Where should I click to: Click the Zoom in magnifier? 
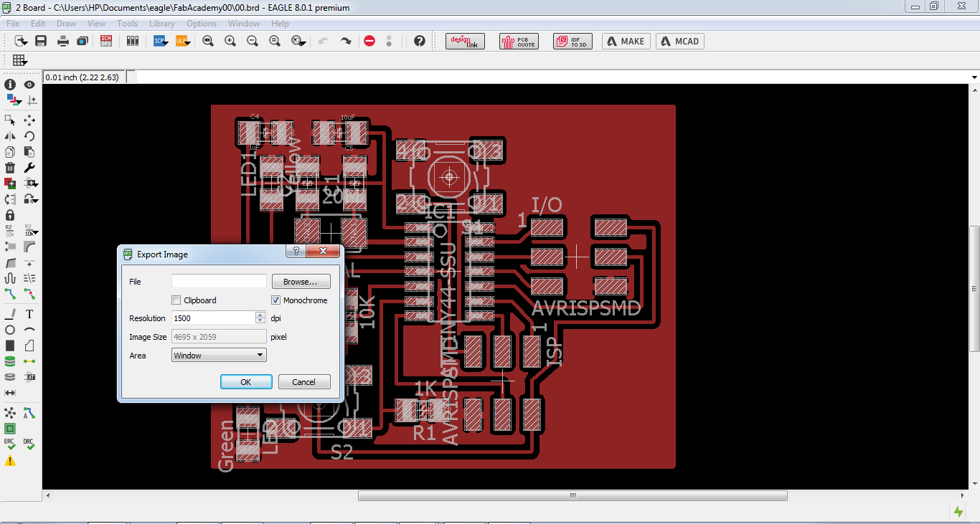(x=230, y=41)
